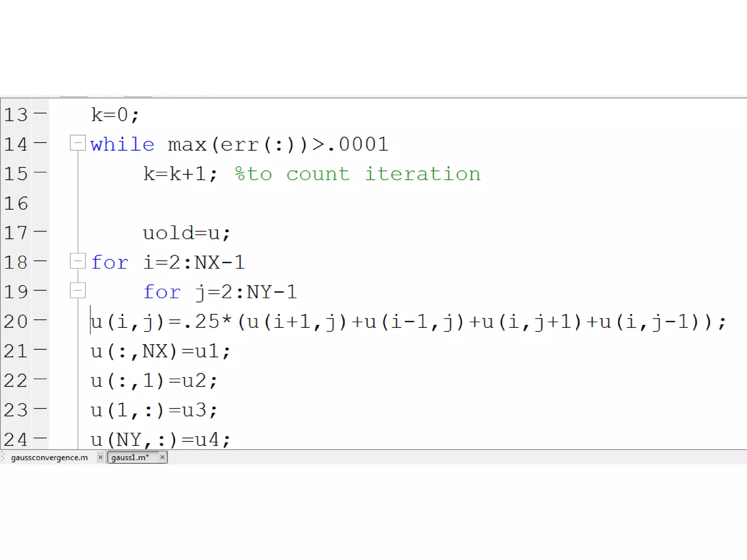Place cursor in 'uold=u;' statement
This screenshot has width=747, height=560.
click(x=186, y=233)
